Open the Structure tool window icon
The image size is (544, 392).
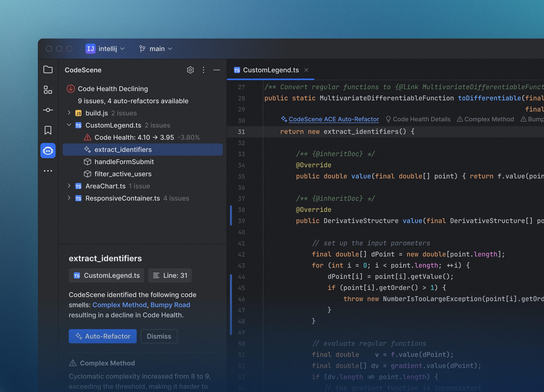pyautogui.click(x=48, y=90)
